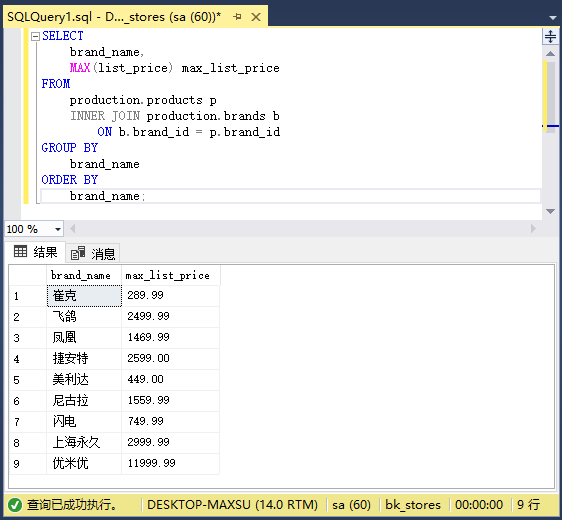Place cursor on production.products p line
Image resolution: width=562 pixels, height=520 pixels.
tap(143, 100)
